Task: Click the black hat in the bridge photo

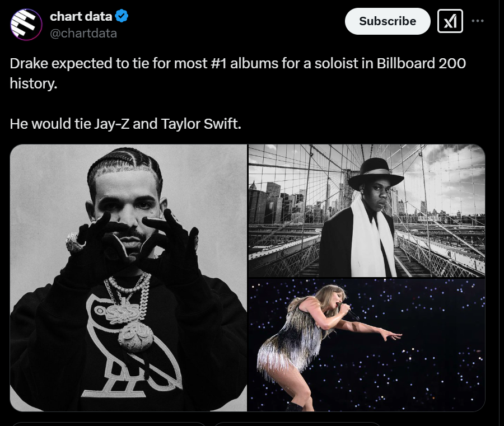Action: (375, 174)
